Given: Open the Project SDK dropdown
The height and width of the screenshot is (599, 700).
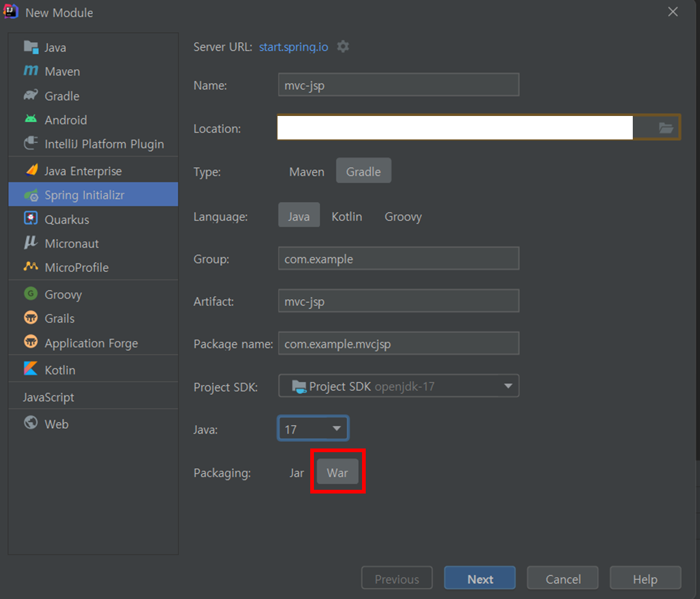Looking at the screenshot, I should (x=398, y=386).
